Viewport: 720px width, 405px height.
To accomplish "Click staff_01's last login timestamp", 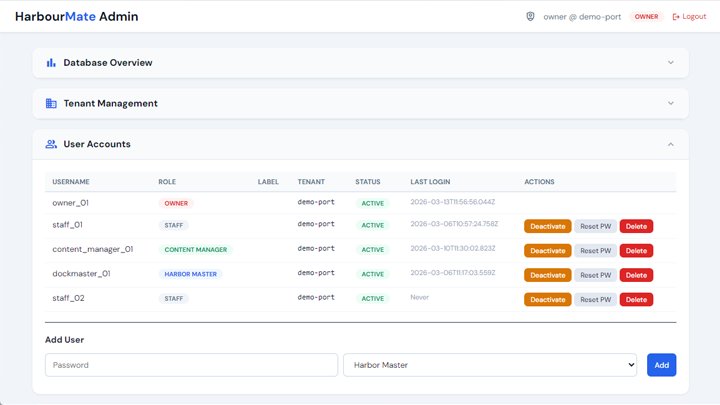I will click(454, 224).
